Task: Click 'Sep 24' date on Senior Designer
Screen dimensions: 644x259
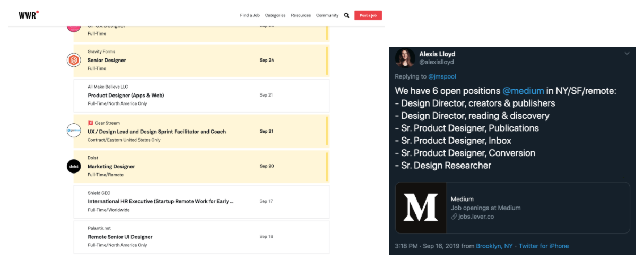Action: (x=267, y=60)
